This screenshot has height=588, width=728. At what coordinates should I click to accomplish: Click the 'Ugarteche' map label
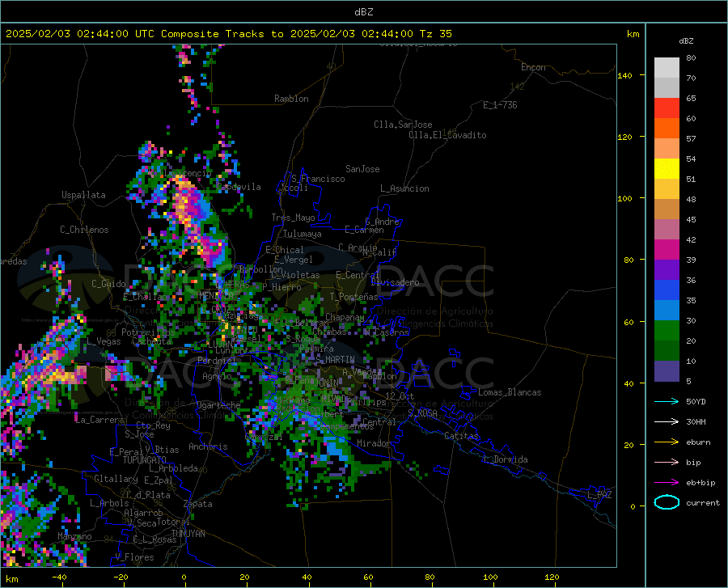tap(218, 405)
